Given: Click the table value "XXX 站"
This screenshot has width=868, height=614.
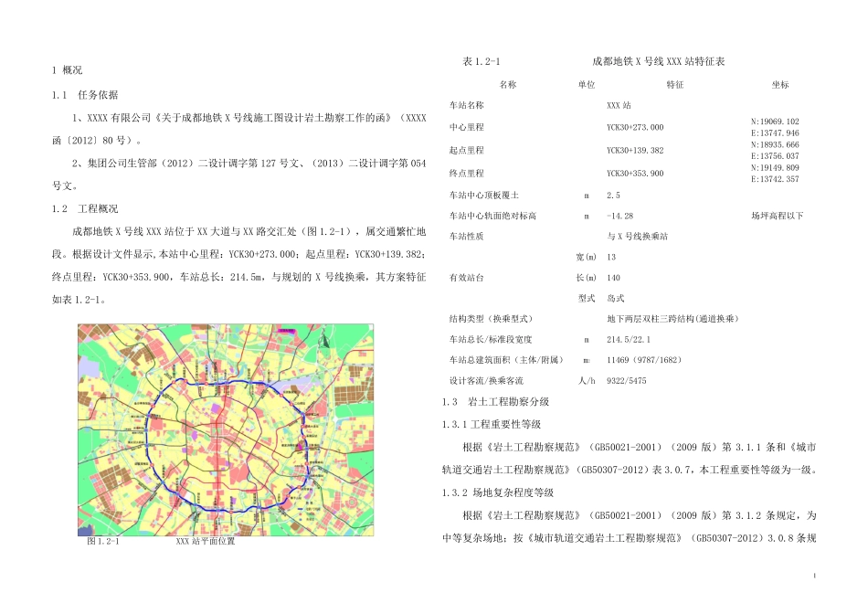Looking at the screenshot, I should (x=619, y=105).
